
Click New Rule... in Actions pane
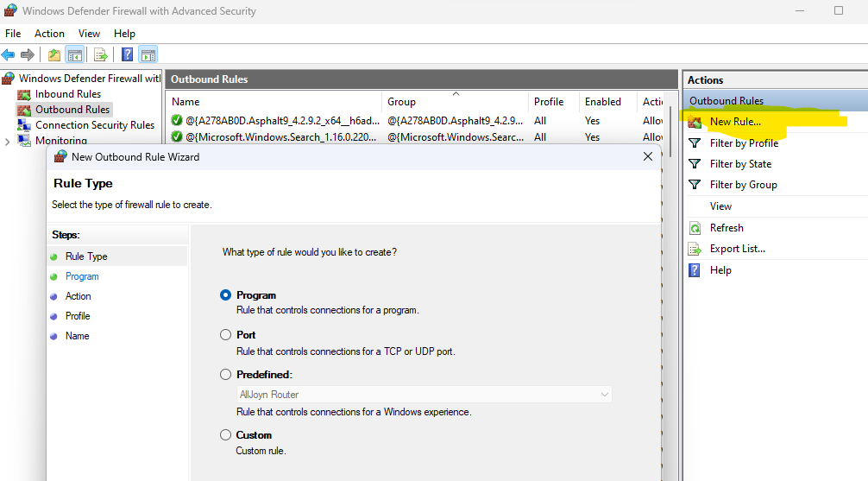(x=735, y=122)
